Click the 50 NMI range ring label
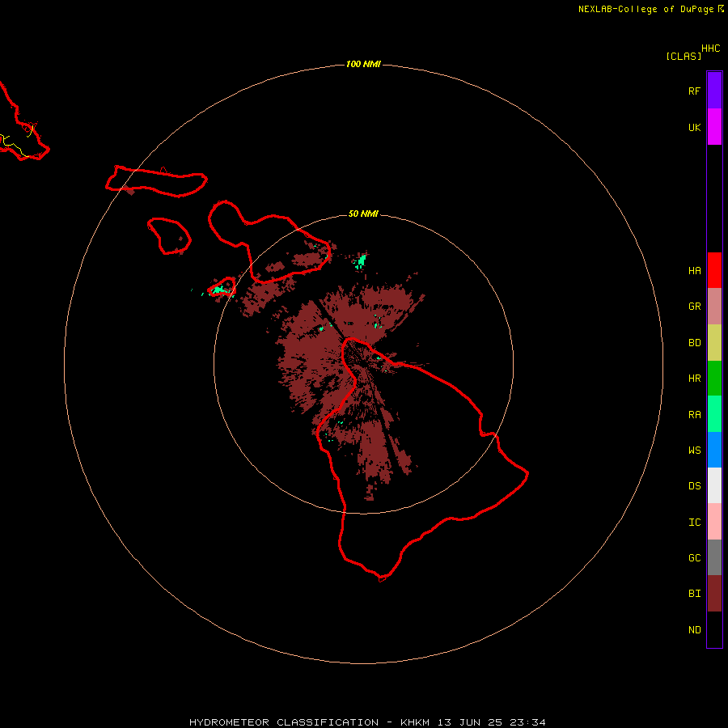Image resolution: width=728 pixels, height=728 pixels. pyautogui.click(x=363, y=214)
